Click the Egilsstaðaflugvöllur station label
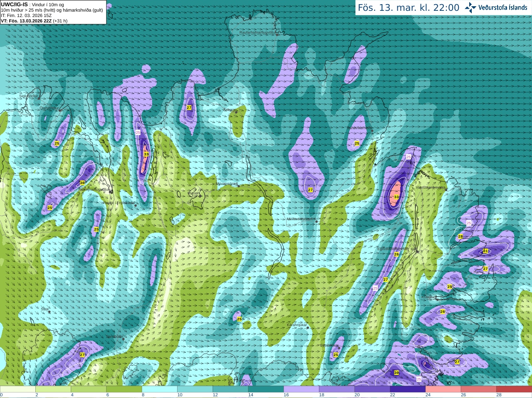 pyautogui.click(x=397, y=249)
